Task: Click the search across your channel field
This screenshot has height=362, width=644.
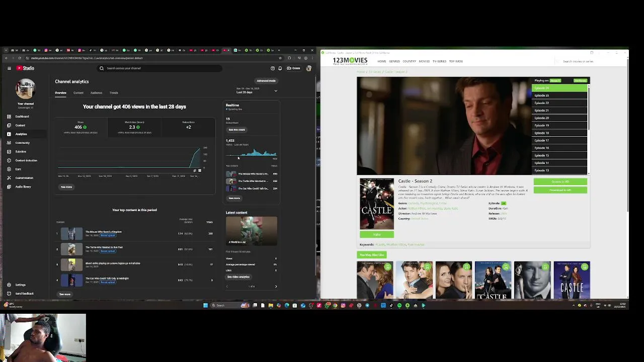Action: pos(159,68)
